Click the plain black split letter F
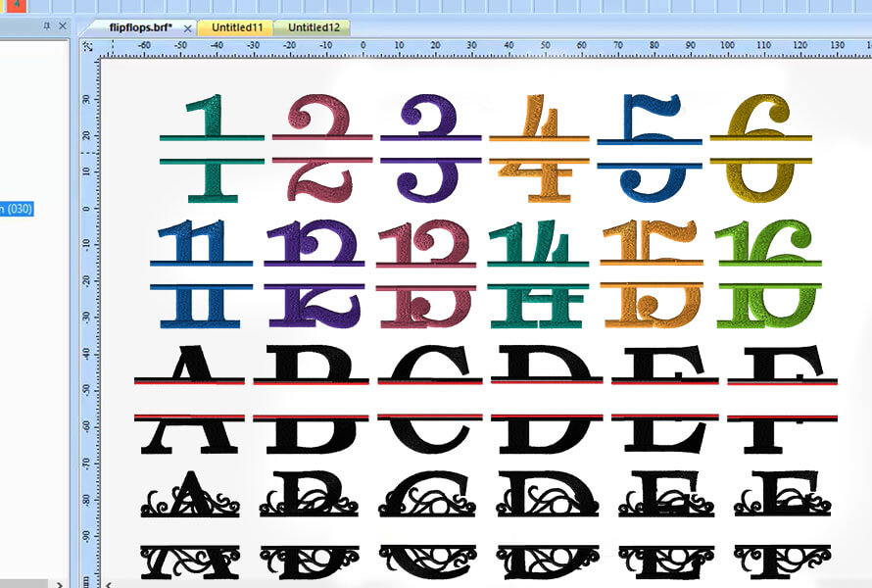The height and width of the screenshot is (588, 872). pyautogui.click(x=782, y=401)
